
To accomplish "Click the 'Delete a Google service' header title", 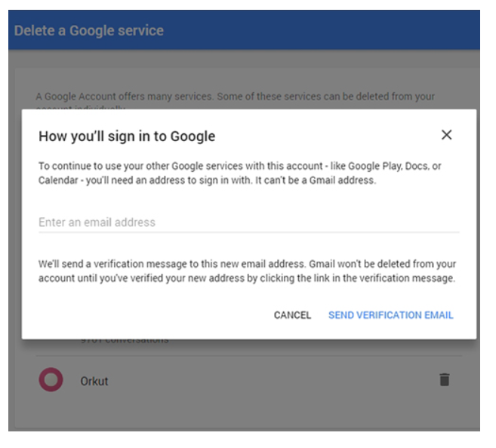I will coord(89,31).
